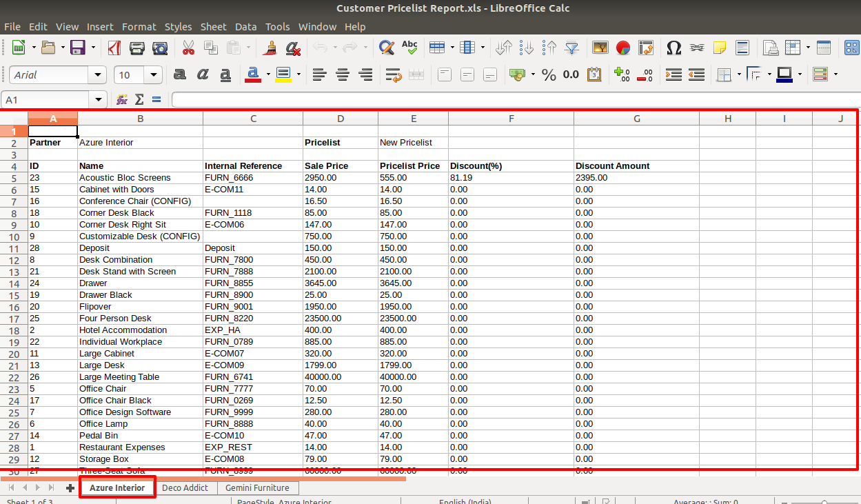861x504 pixels.
Task: Center cell text horizontally
Action: click(342, 74)
